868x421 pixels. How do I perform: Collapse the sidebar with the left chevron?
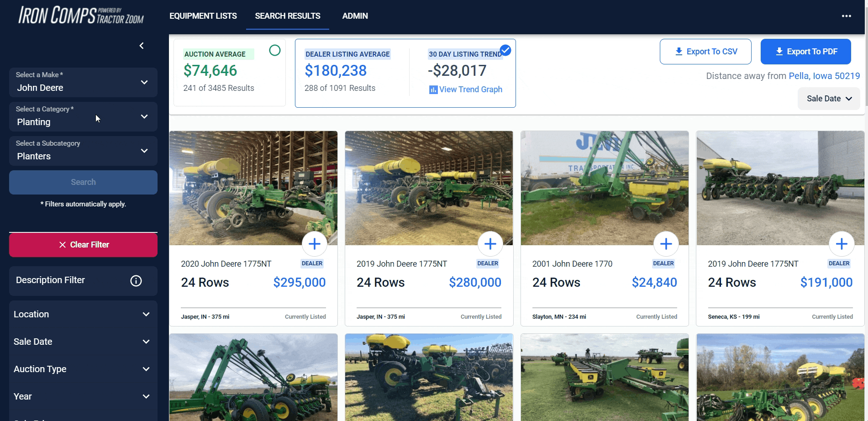pyautogui.click(x=142, y=46)
